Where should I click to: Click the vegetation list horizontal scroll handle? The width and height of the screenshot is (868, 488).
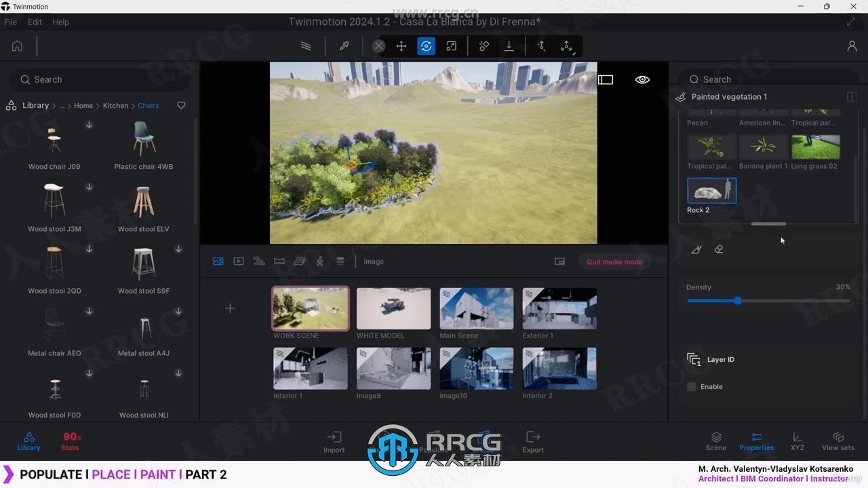pos(768,224)
